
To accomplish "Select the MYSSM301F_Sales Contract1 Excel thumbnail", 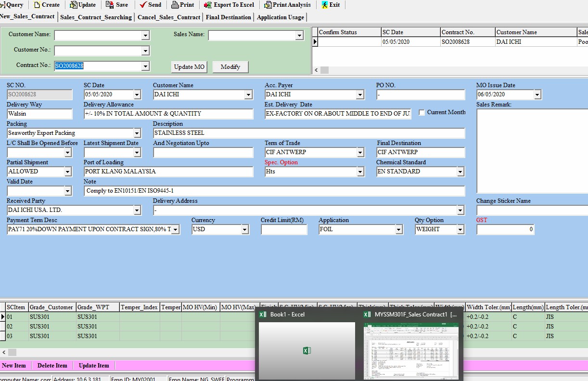I will coord(412,350).
